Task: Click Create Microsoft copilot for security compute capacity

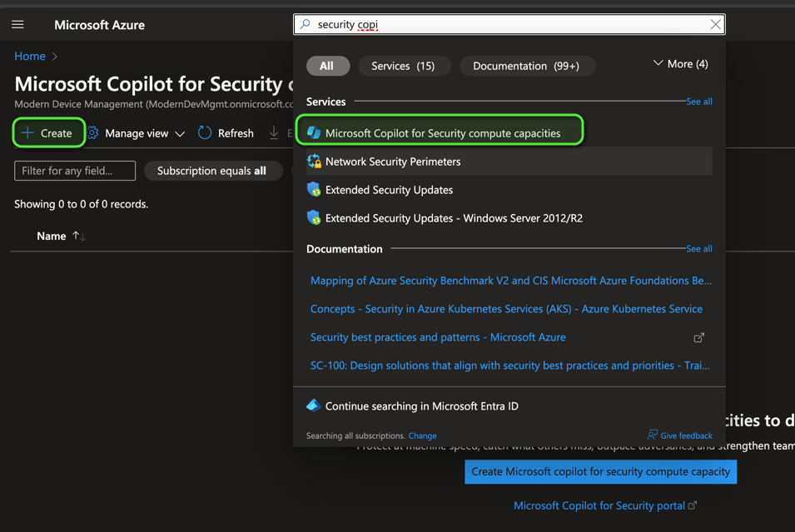Action: (600, 471)
